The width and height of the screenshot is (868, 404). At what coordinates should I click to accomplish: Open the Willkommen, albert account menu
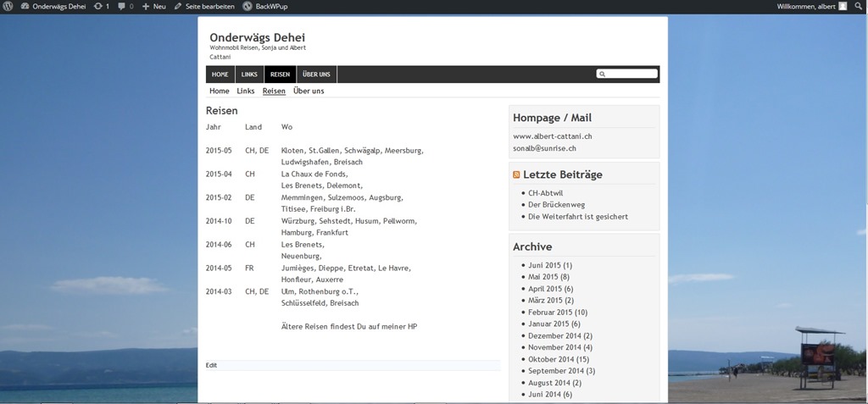coord(806,7)
